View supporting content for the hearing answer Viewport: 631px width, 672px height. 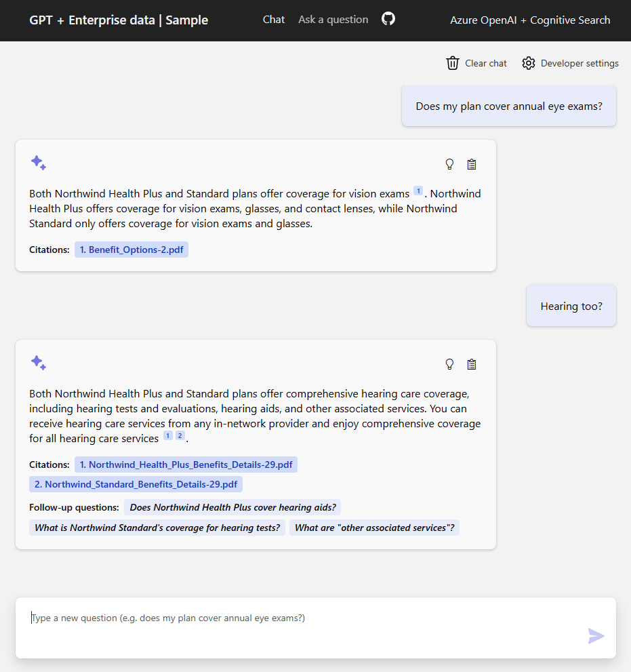tap(472, 363)
